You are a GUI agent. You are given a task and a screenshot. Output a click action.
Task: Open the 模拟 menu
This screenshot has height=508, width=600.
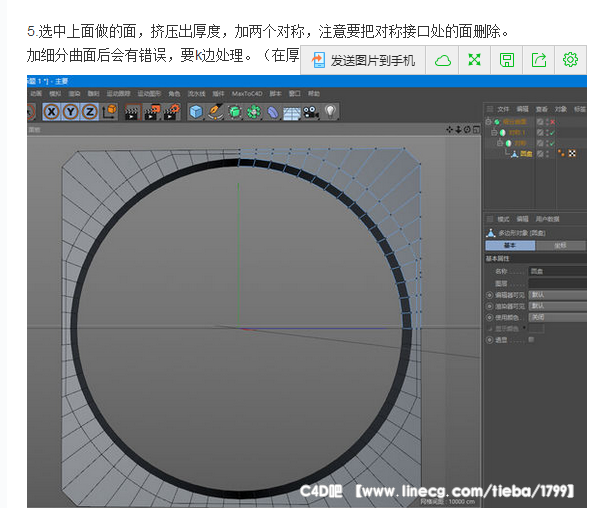coord(55,94)
